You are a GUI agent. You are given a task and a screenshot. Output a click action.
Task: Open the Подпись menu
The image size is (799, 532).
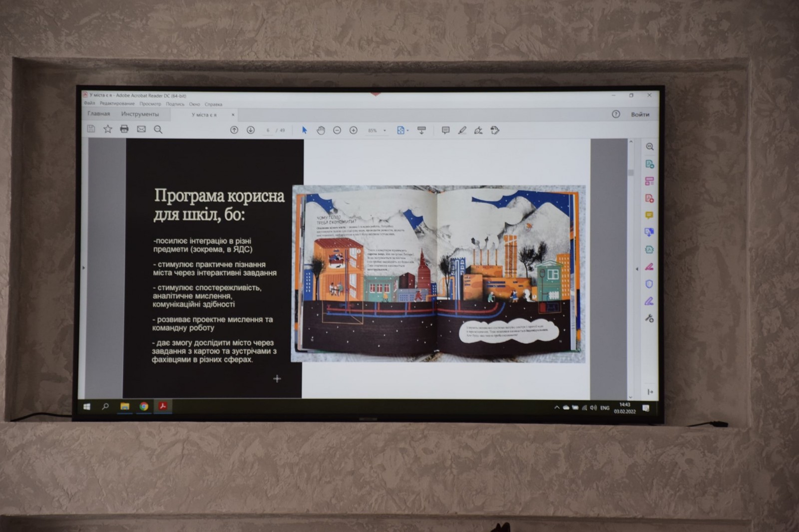pos(175,104)
